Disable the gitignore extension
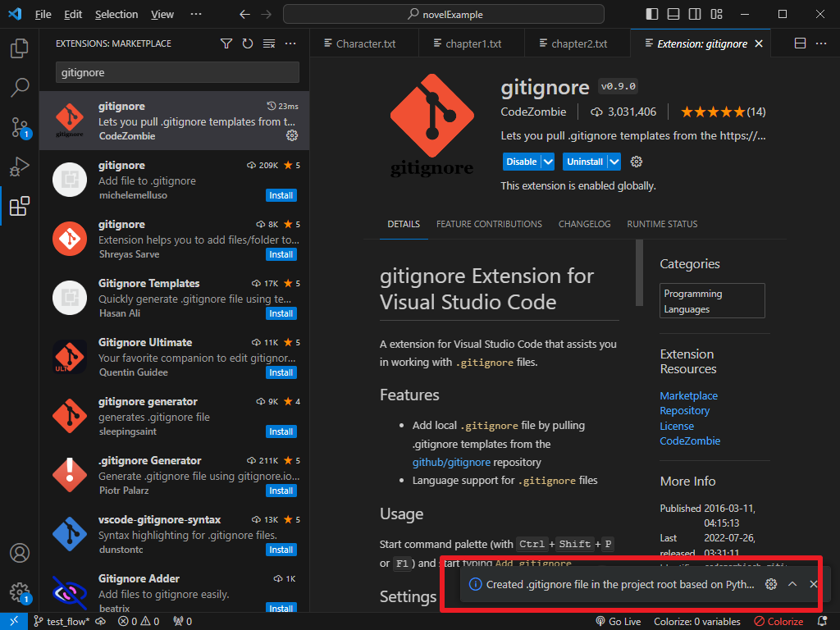840x630 pixels. coord(521,162)
